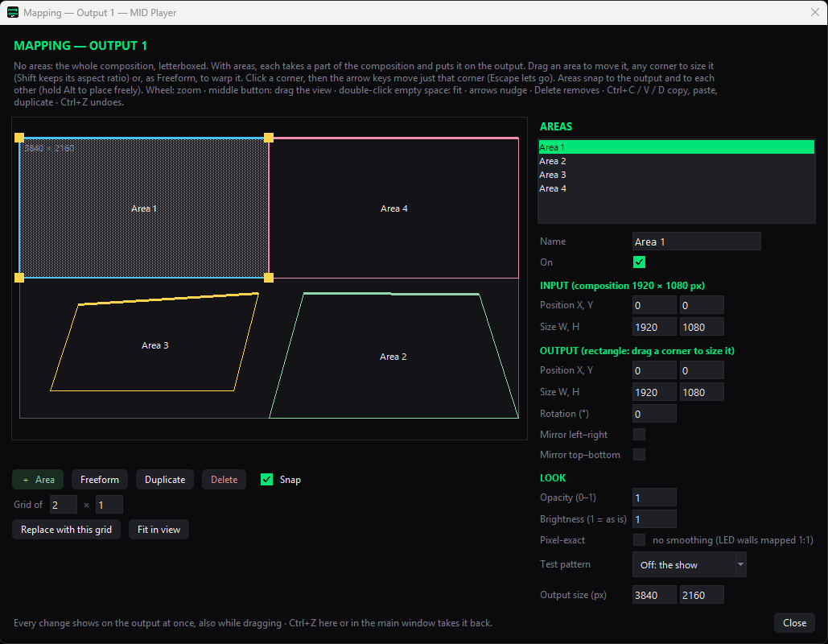This screenshot has height=644, width=828.
Task: Click the Rotation degrees field
Action: pos(654,414)
